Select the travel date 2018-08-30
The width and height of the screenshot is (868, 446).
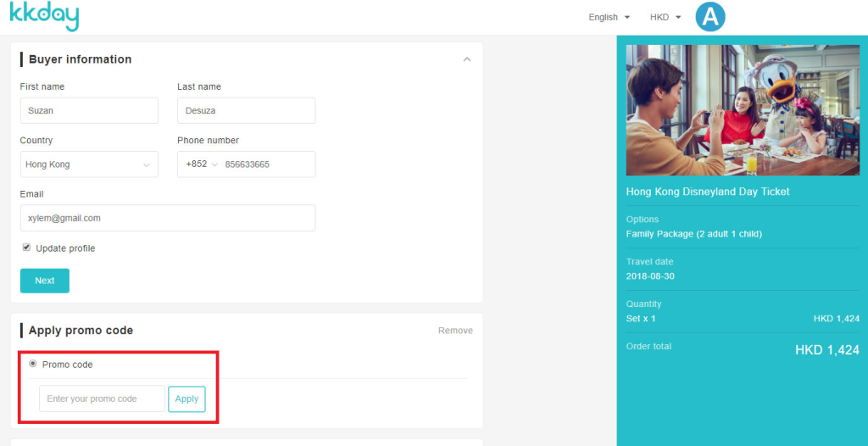[650, 276]
